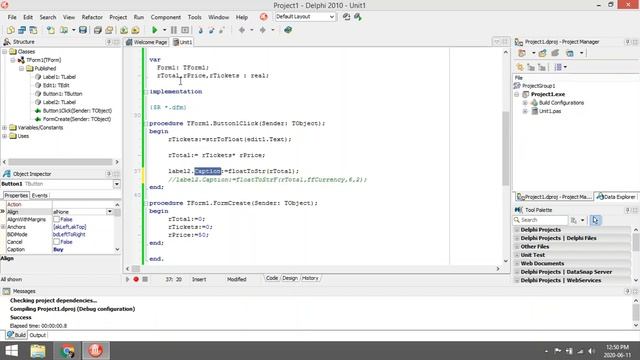Viewport: 640px width, 360px height.
Task: Switch to the Events tab in Object Inspector
Action: (x=40, y=196)
